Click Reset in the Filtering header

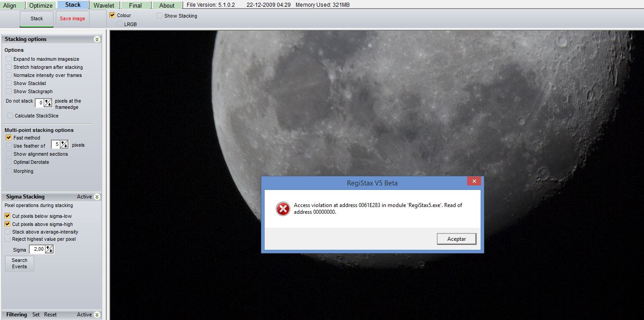[50, 315]
